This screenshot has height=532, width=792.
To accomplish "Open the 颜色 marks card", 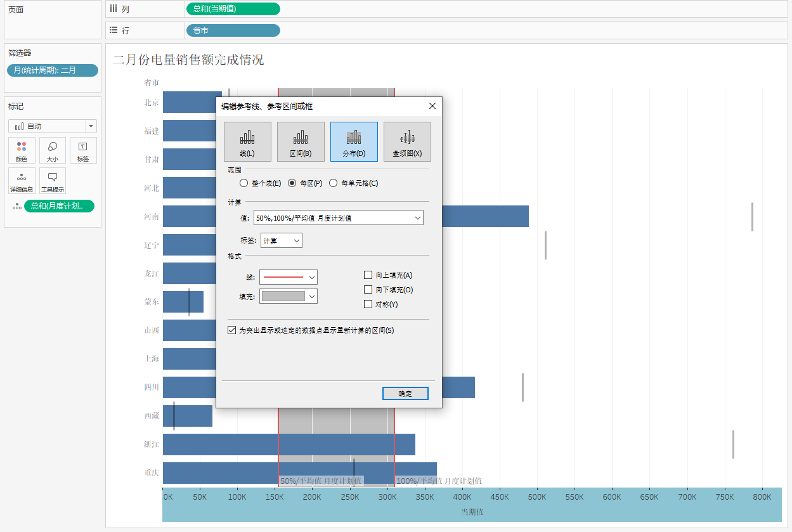I will 22,151.
